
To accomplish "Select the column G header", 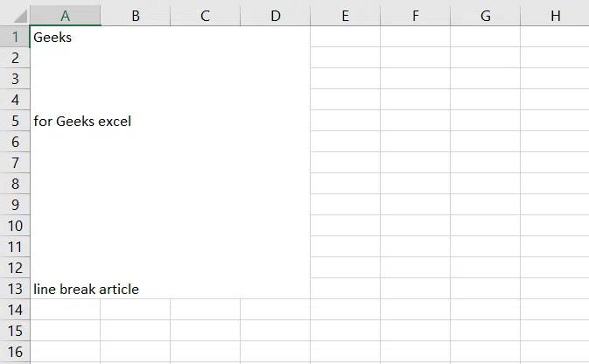I will click(485, 16).
